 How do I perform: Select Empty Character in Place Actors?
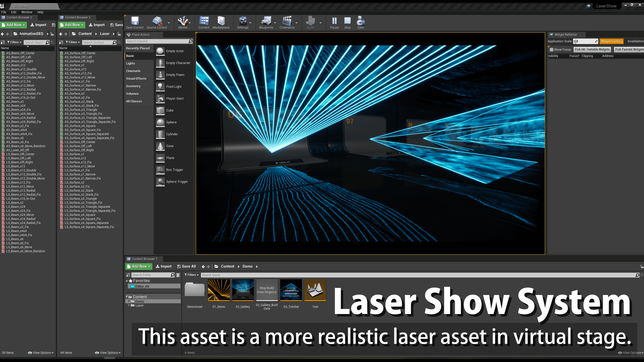(174, 63)
